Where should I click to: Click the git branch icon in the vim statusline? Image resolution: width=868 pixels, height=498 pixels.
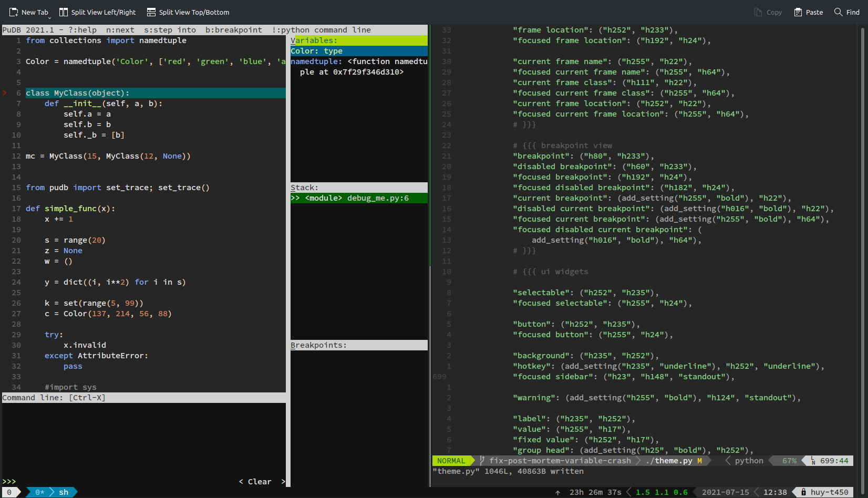click(x=481, y=460)
